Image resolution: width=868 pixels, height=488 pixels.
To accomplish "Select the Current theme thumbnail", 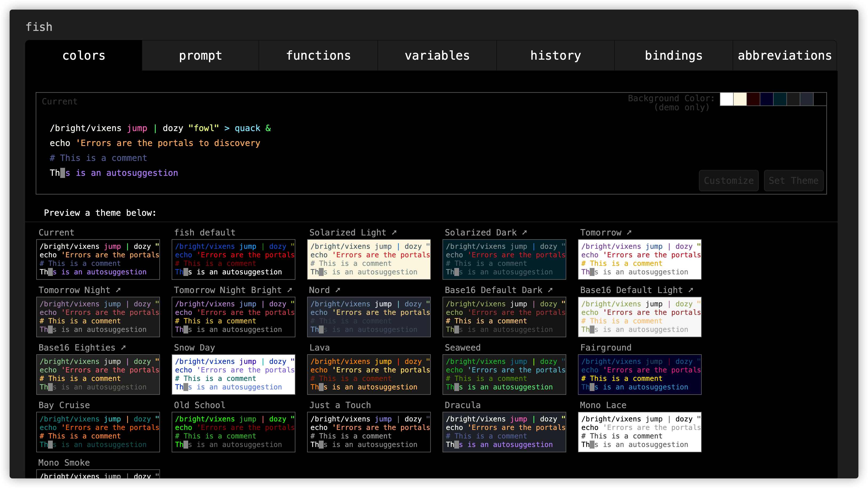I will [x=98, y=259].
